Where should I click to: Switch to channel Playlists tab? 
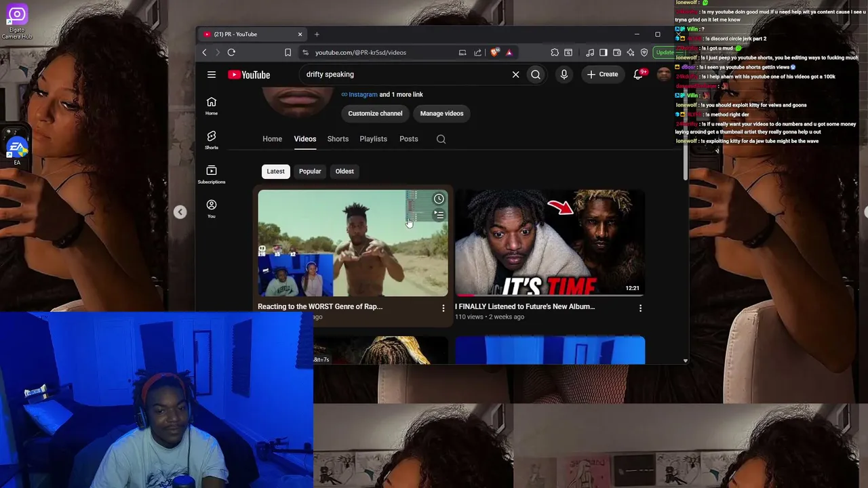coord(373,139)
